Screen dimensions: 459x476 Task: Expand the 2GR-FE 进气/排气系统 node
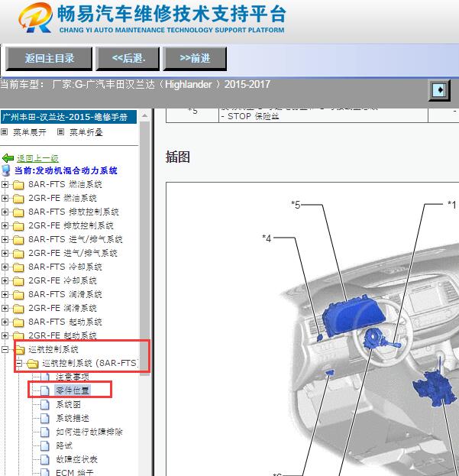pos(5,253)
